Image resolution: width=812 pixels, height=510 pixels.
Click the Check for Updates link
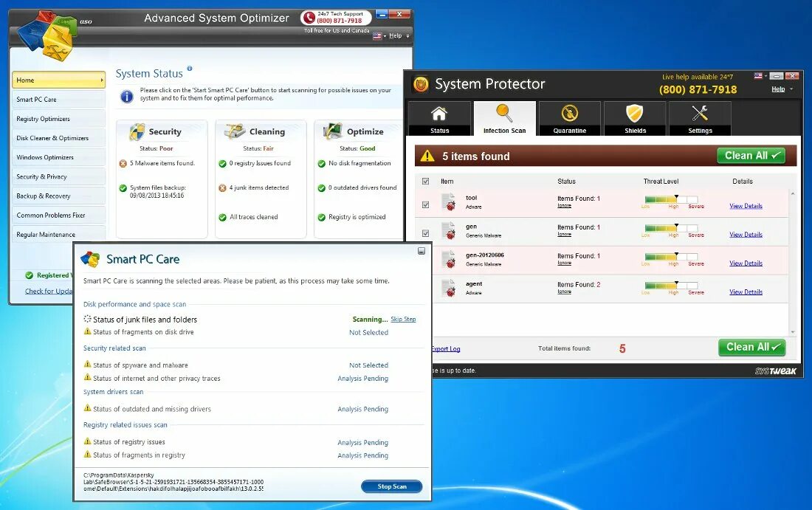point(49,292)
